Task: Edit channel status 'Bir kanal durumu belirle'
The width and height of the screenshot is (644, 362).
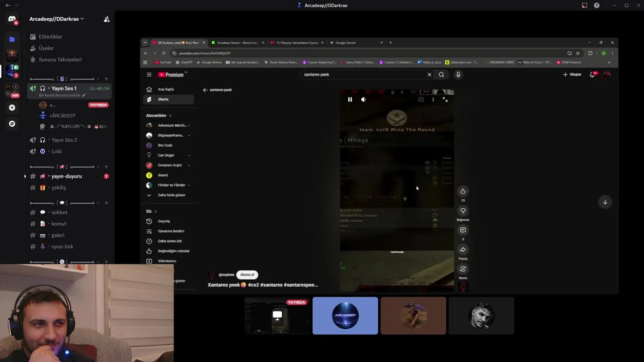Action: pos(62,95)
